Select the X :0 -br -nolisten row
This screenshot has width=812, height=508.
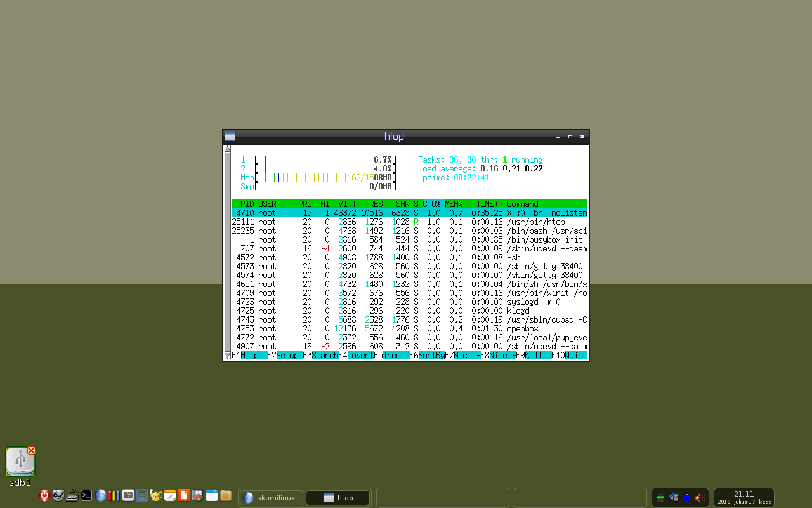[x=410, y=213]
